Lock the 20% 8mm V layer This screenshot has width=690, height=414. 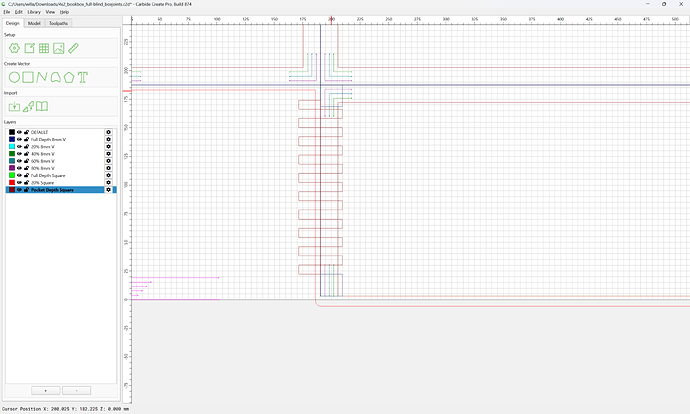[26, 147]
